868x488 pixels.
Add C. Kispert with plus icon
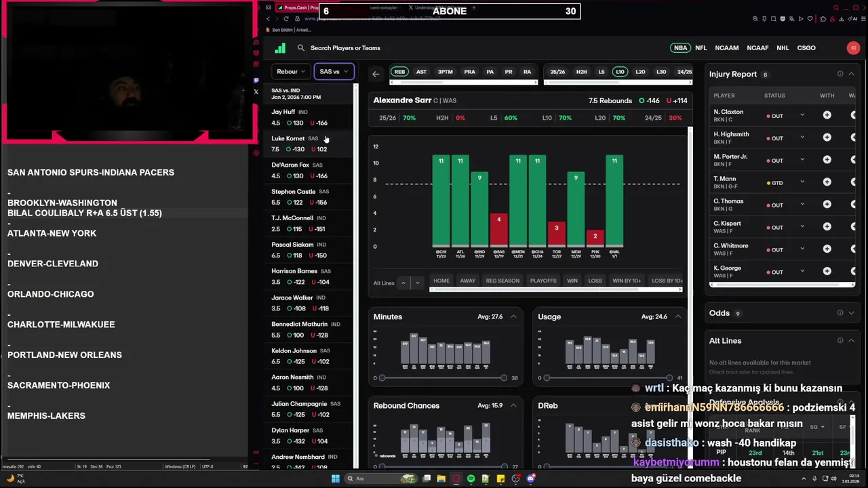[827, 227]
